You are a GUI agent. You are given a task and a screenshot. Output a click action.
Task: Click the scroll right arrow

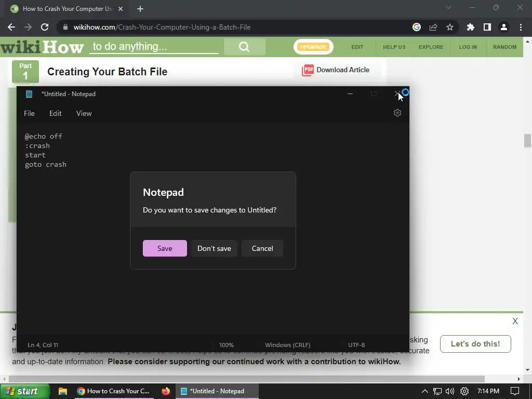click(519, 379)
